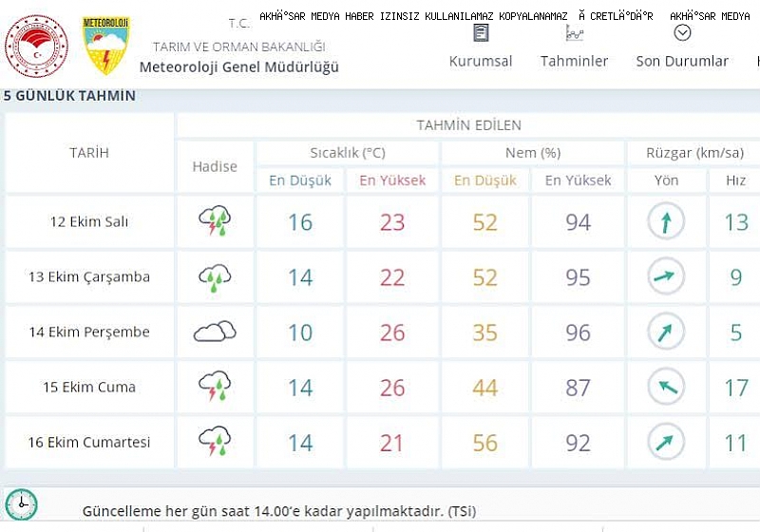Open the Kurumsal menu
The width and height of the screenshot is (760, 532).
[x=481, y=61]
